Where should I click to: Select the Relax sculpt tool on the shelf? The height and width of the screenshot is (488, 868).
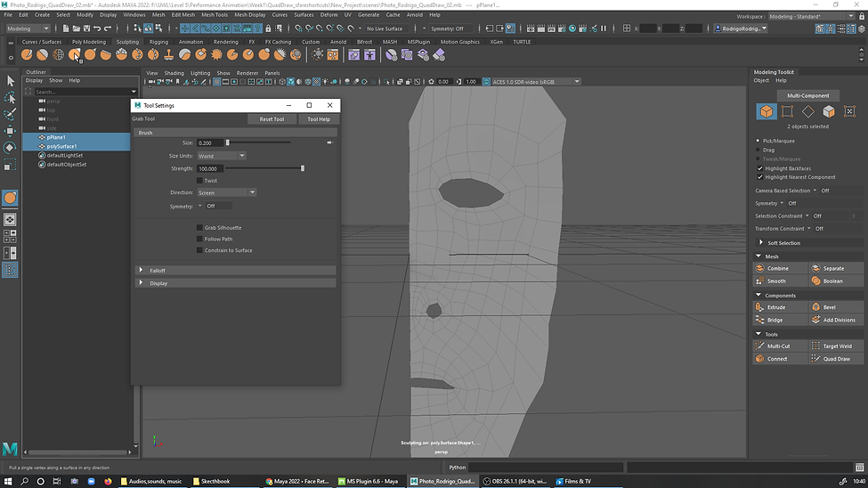point(58,54)
